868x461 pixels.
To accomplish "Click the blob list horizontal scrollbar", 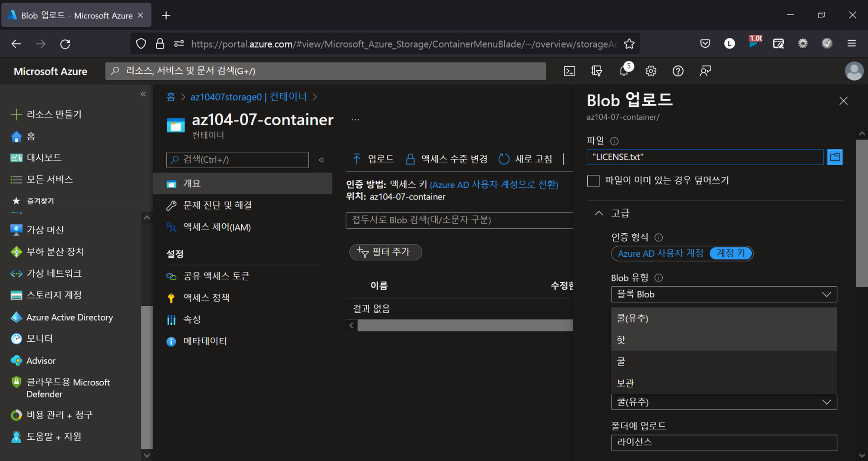I will pos(465,325).
